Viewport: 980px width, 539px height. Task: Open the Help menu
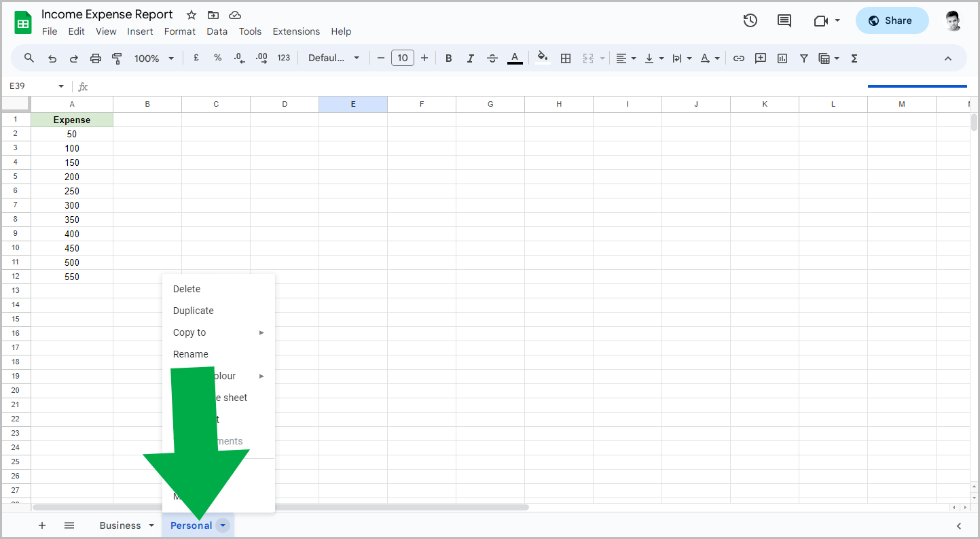[x=342, y=31]
